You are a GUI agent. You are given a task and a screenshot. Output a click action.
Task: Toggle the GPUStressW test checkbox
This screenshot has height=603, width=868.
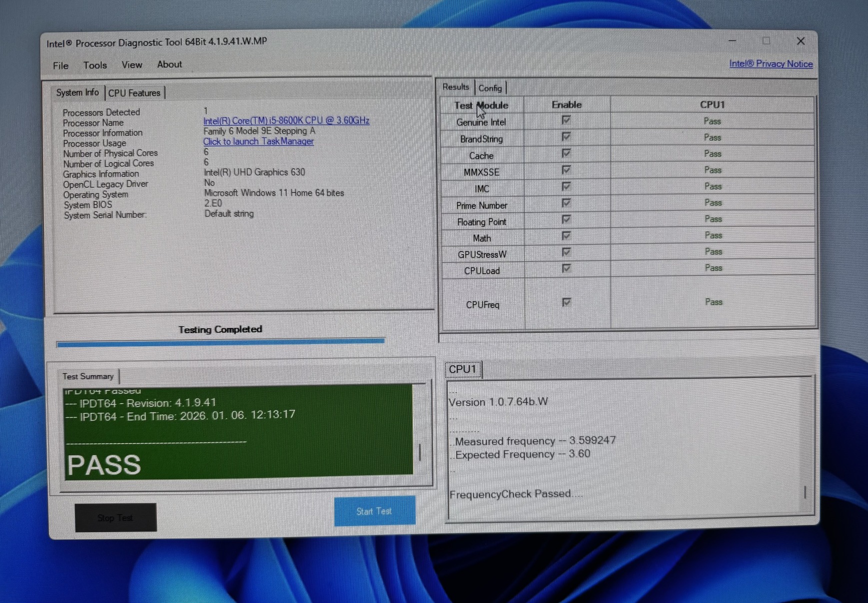click(566, 252)
